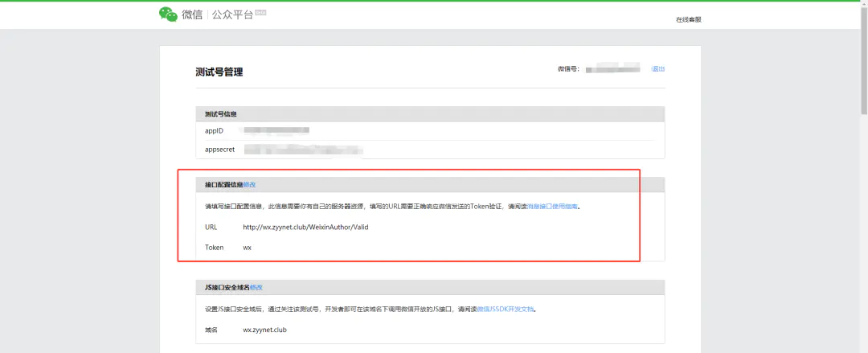Click 修改 next to JS接口安全域名

coord(256,288)
